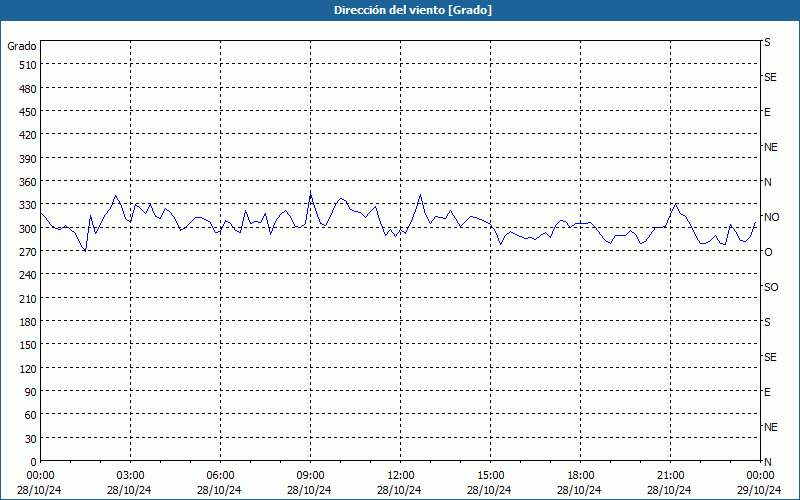Screen dimensions: 800x500
Task: Click the "21:00" time label
Action: coord(670,476)
